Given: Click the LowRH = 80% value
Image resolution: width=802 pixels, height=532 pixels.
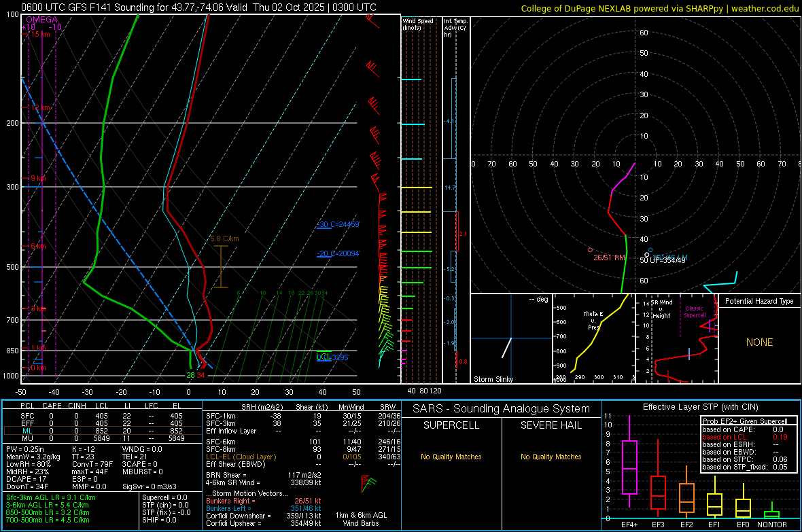Looking at the screenshot, I should 28,464.
